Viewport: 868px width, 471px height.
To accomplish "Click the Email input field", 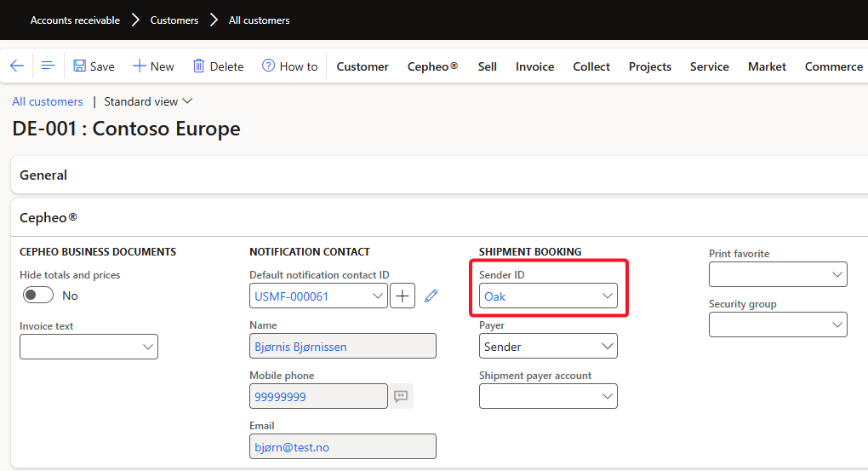I will pyautogui.click(x=343, y=447).
